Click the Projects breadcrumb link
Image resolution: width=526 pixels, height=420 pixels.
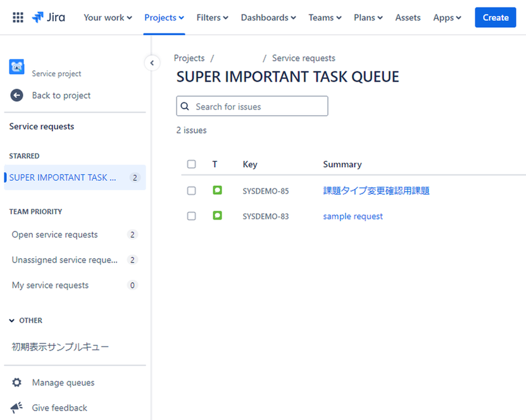(189, 58)
